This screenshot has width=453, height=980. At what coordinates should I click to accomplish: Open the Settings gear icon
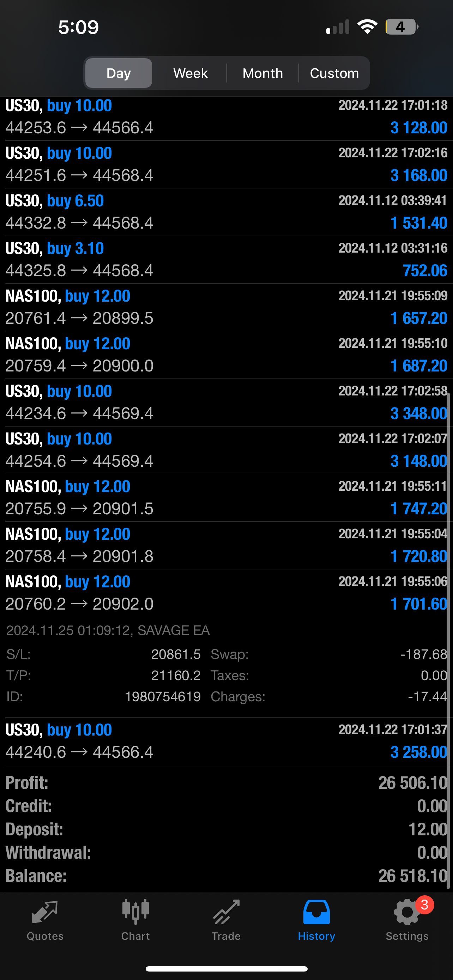(x=407, y=912)
